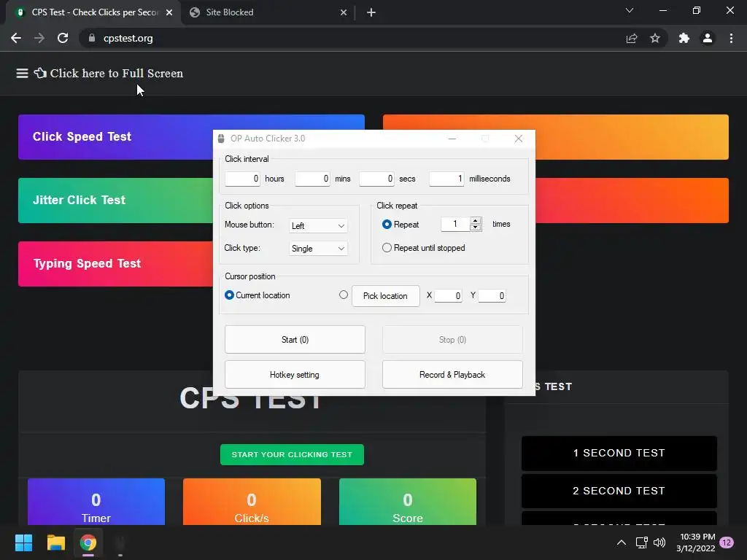
Task: Click the X coordinate field
Action: pos(449,296)
